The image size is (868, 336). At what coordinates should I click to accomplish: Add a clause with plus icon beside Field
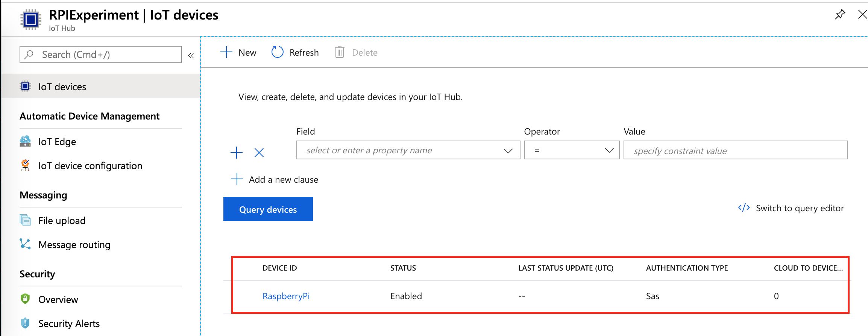click(237, 153)
